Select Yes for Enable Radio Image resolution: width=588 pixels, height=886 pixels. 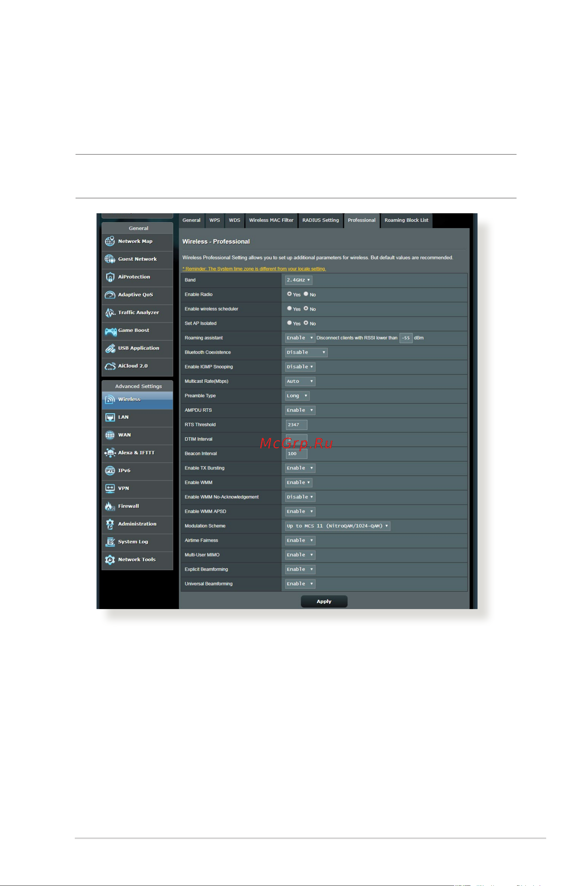pyautogui.click(x=289, y=294)
